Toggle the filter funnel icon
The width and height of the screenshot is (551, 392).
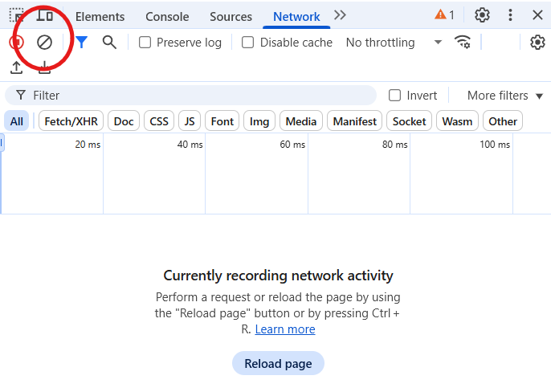pyautogui.click(x=81, y=43)
